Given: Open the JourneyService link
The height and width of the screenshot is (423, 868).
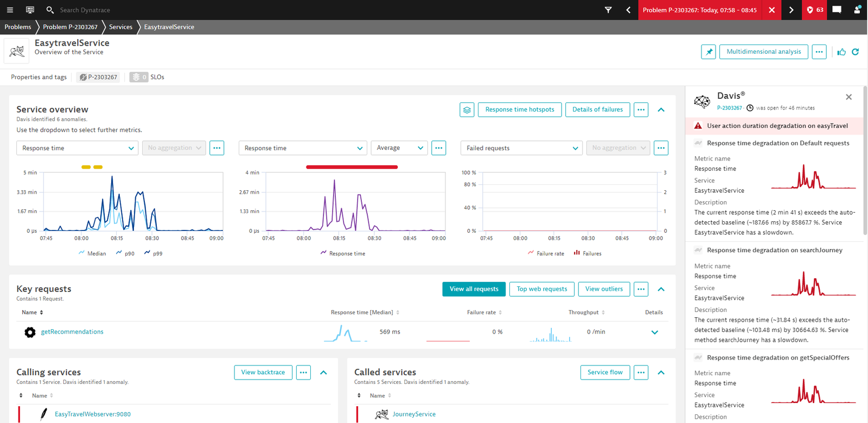Looking at the screenshot, I should 414,414.
